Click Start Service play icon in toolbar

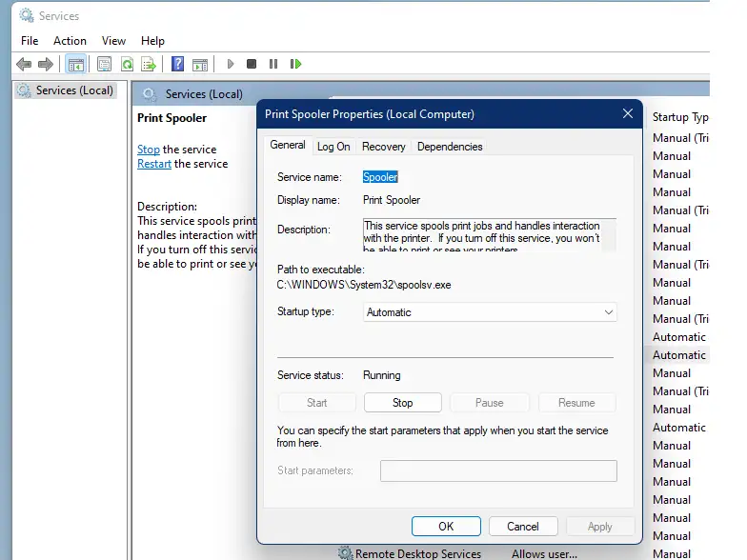click(x=231, y=64)
